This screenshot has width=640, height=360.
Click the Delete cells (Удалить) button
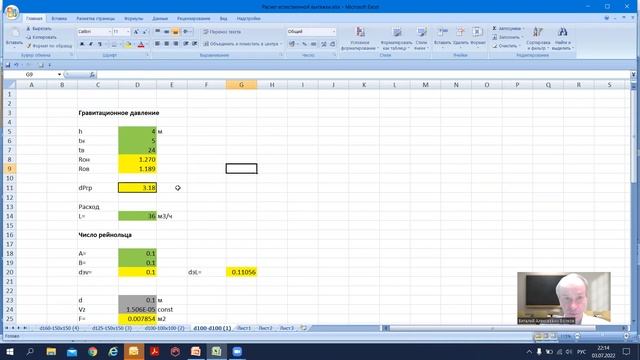[460, 37]
